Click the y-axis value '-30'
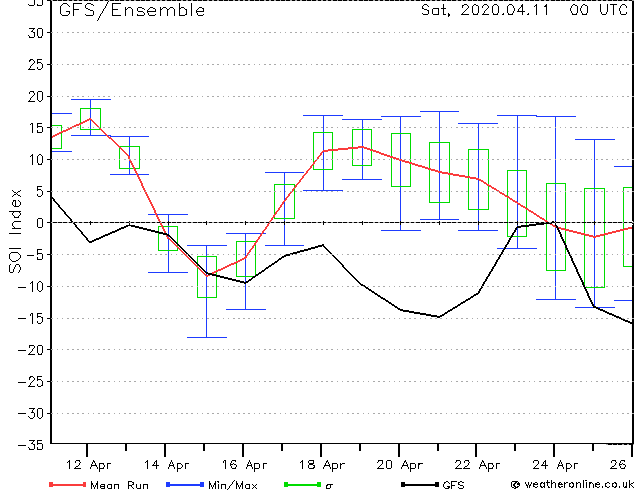634x490 pixels. tap(30, 414)
